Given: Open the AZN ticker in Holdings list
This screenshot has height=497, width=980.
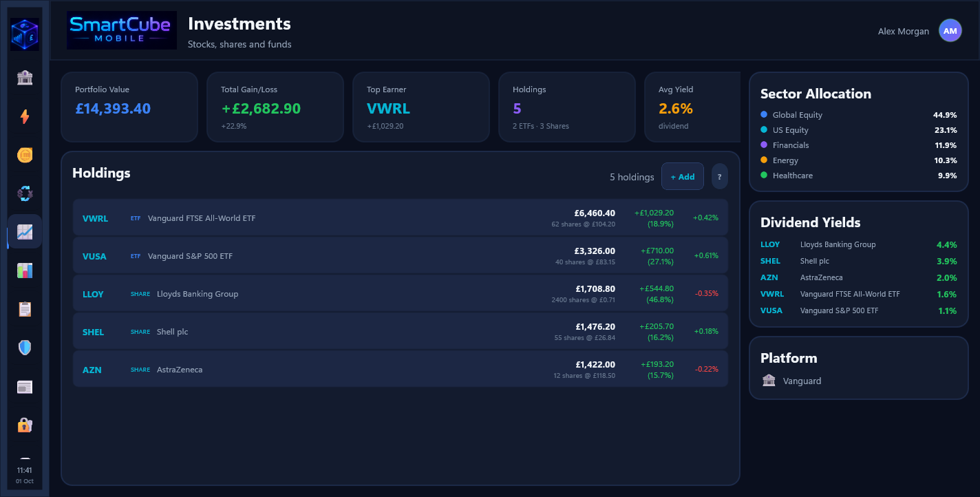Looking at the screenshot, I should [x=92, y=370].
